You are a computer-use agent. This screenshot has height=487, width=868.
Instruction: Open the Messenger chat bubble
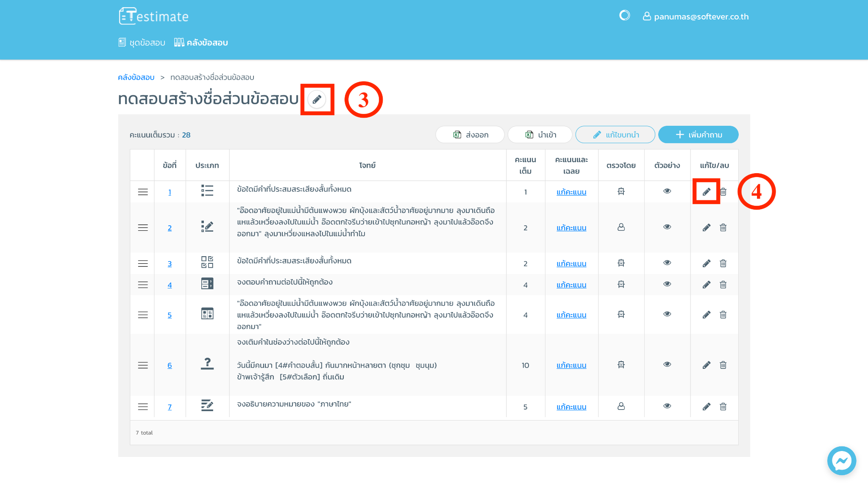841,460
